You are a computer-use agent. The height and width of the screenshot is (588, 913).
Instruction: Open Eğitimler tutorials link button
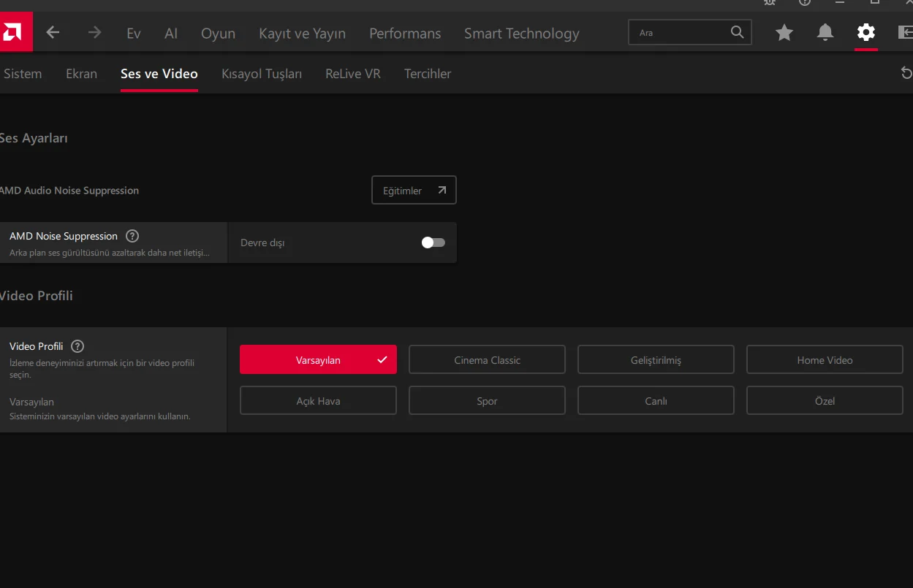414,190
